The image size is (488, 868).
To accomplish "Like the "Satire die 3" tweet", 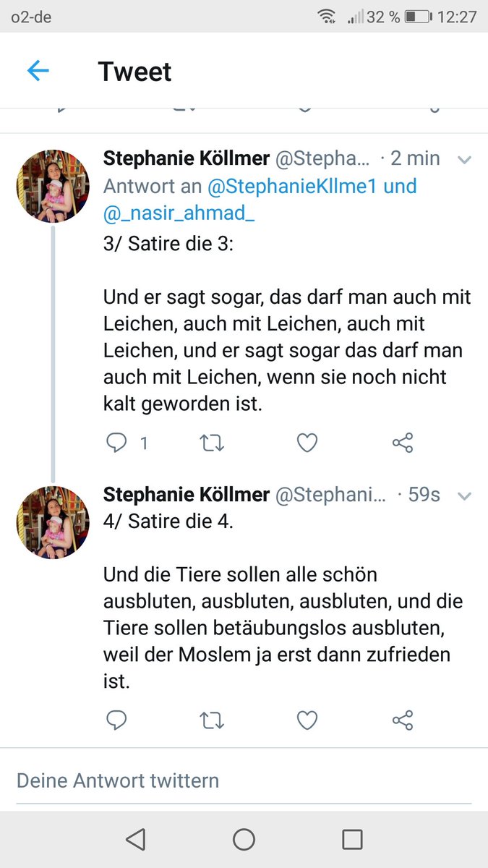I will [x=307, y=443].
